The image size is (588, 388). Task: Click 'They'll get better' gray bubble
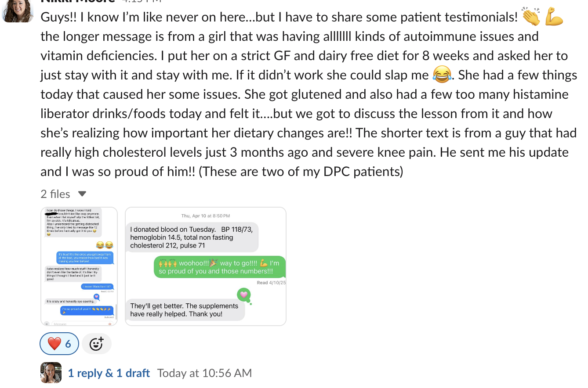tap(185, 310)
